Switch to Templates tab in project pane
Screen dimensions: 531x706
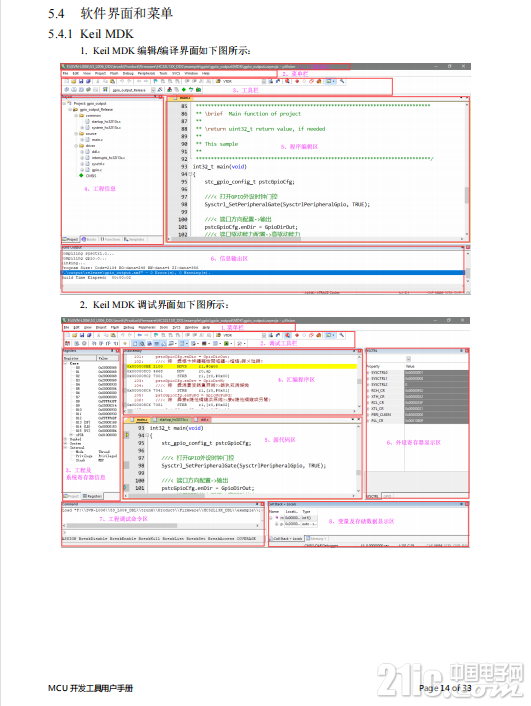135,240
